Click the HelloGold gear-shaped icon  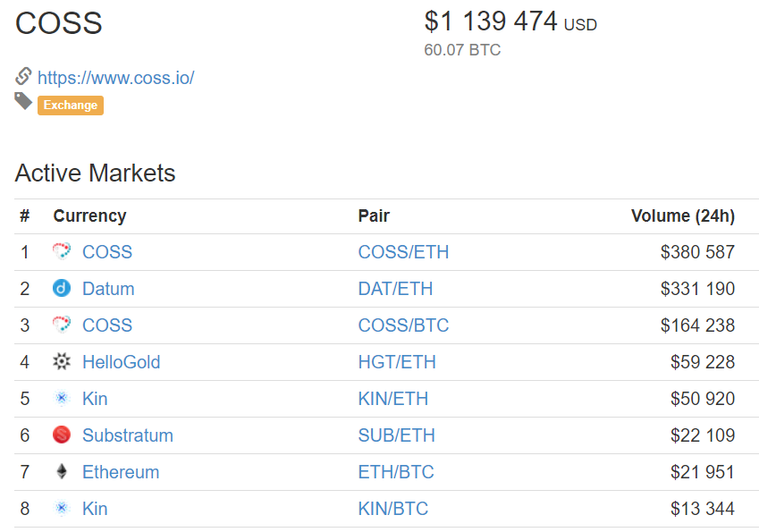(x=62, y=361)
